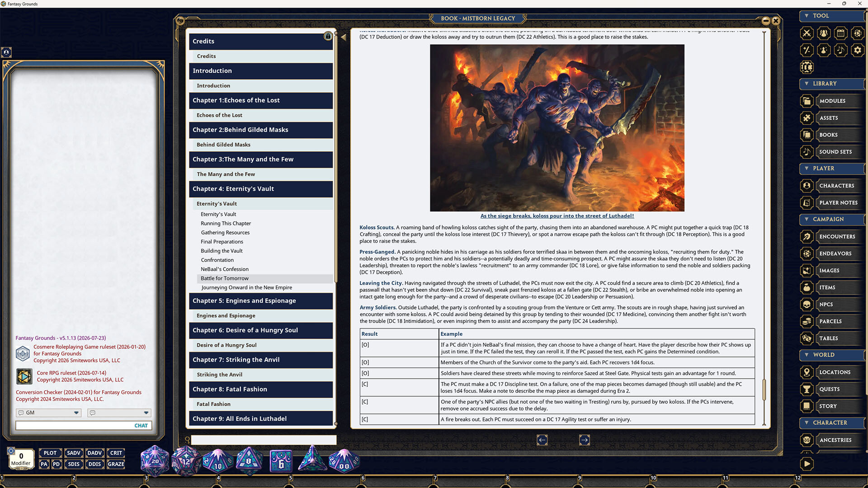Screen dimensions: 868x488
Task: Click the Modules library icon
Action: pyautogui.click(x=807, y=101)
